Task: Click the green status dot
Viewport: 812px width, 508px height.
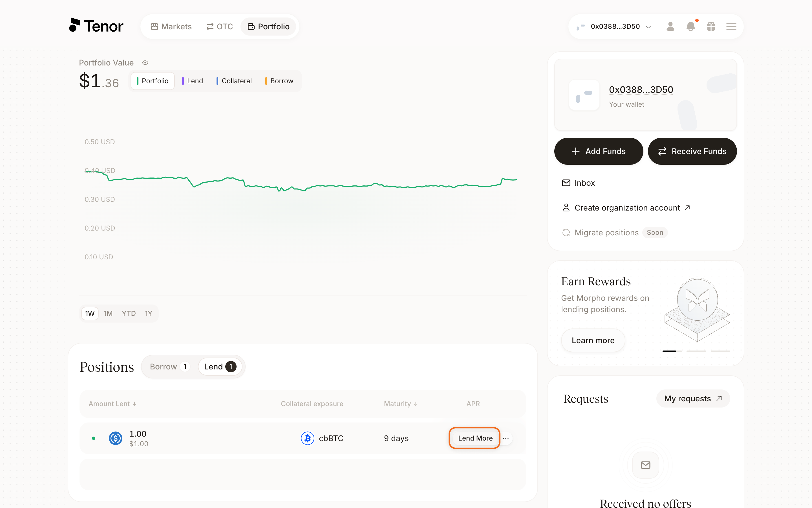Action: pyautogui.click(x=94, y=439)
